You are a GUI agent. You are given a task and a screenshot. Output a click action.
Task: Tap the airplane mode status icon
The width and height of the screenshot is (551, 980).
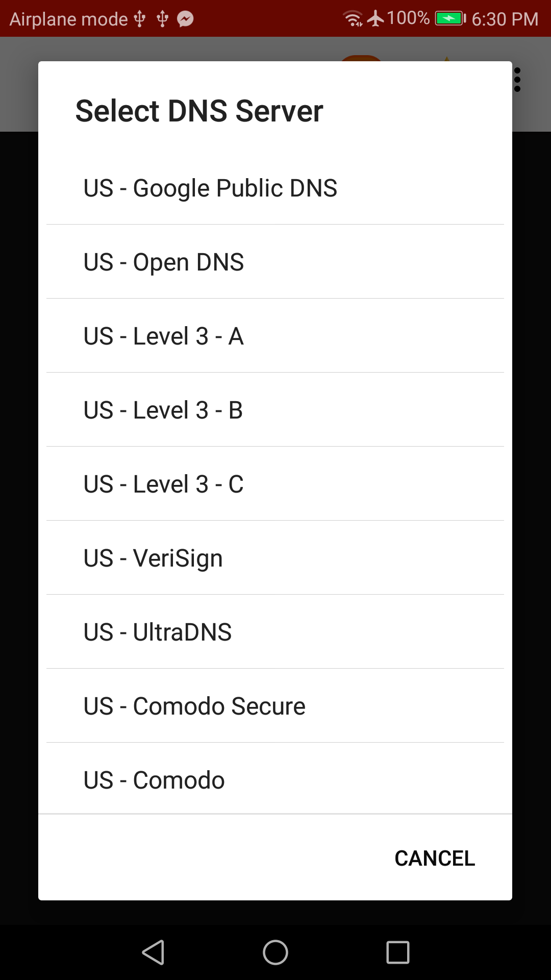(375, 18)
